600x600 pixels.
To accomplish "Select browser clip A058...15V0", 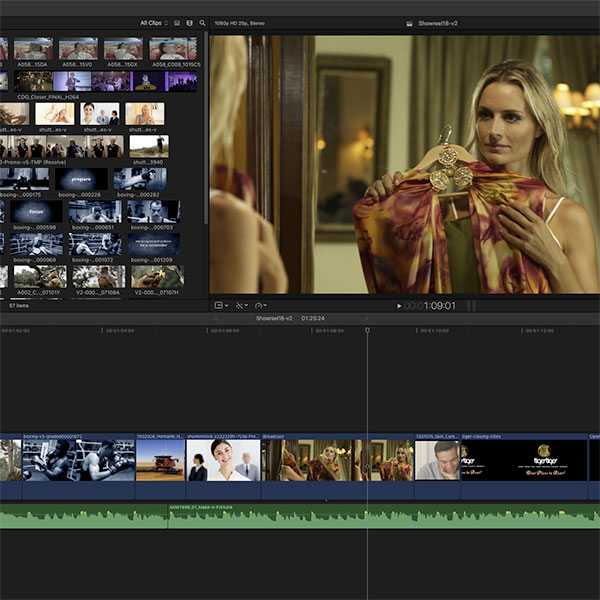I will [x=78, y=49].
